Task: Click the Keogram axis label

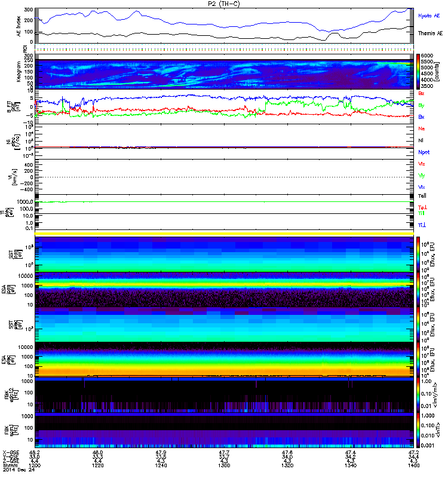Action: 19,71
